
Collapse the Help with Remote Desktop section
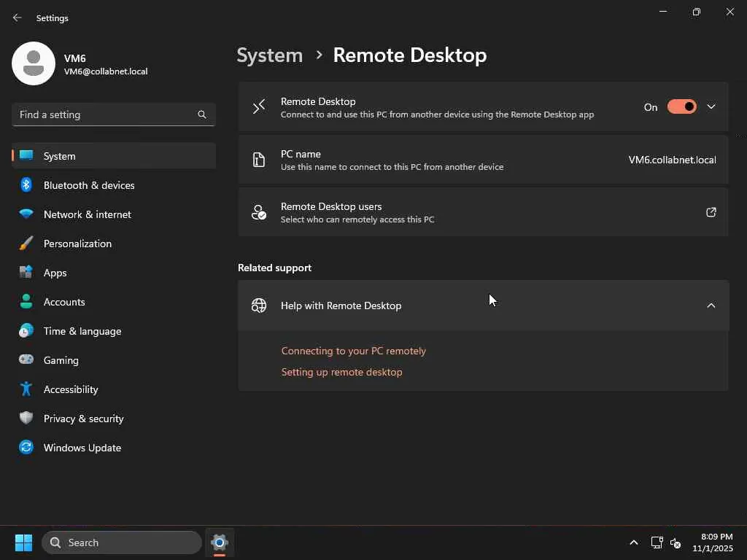click(711, 306)
